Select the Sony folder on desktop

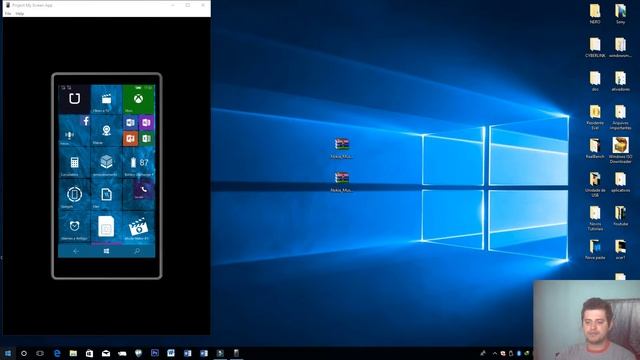[x=620, y=13]
